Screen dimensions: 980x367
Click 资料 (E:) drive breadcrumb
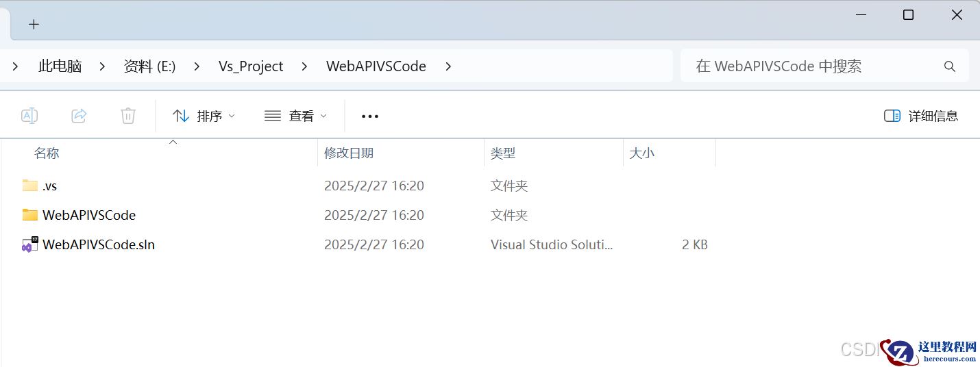click(149, 66)
